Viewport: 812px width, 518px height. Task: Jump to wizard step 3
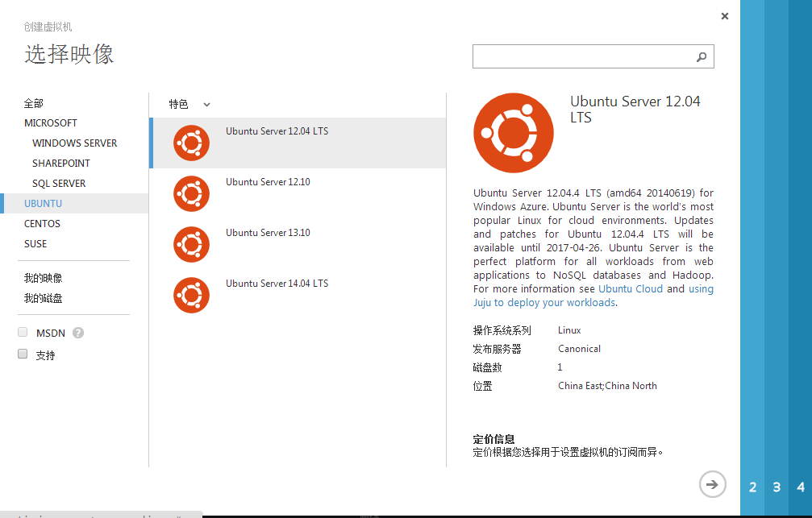(x=777, y=487)
